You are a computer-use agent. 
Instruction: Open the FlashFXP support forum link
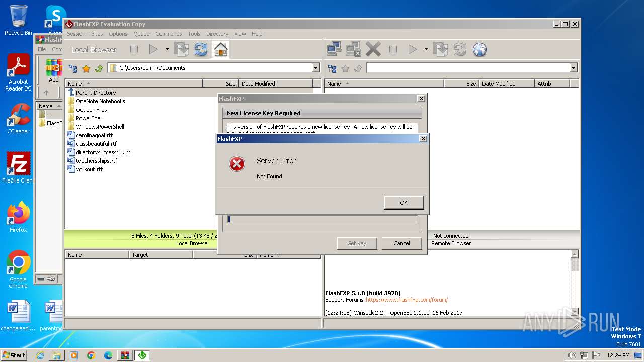pos(407,300)
